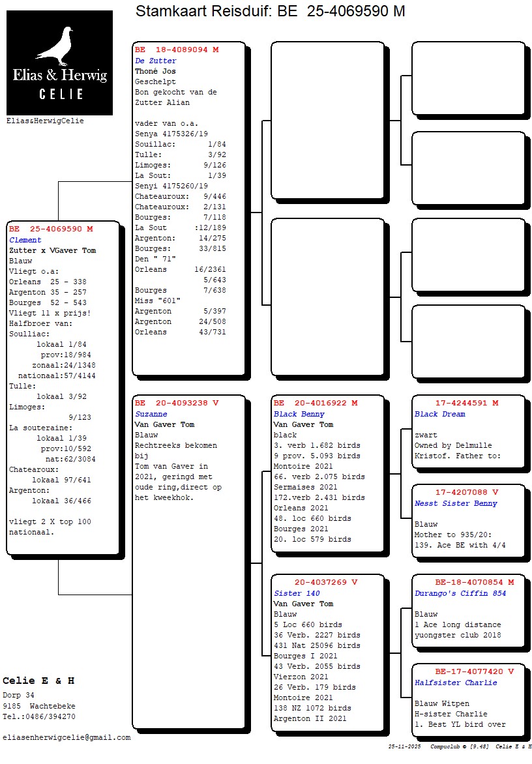Click ring number BE 20-4016922 M
Screen dimensions: 532x764
316,404
